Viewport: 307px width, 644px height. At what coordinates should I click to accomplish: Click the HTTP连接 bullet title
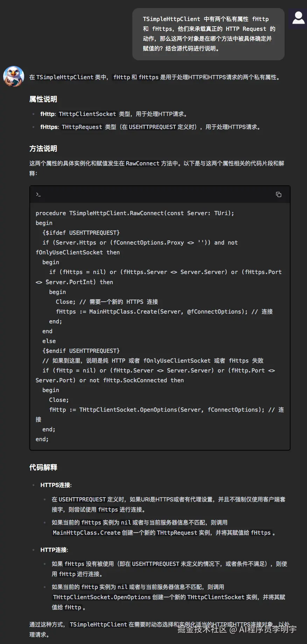[54, 550]
